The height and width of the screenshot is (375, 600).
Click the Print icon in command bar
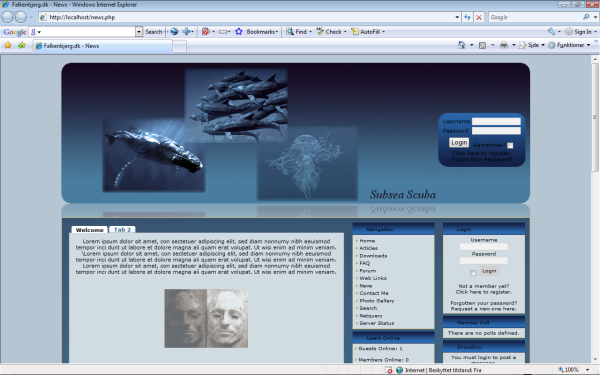pos(504,45)
